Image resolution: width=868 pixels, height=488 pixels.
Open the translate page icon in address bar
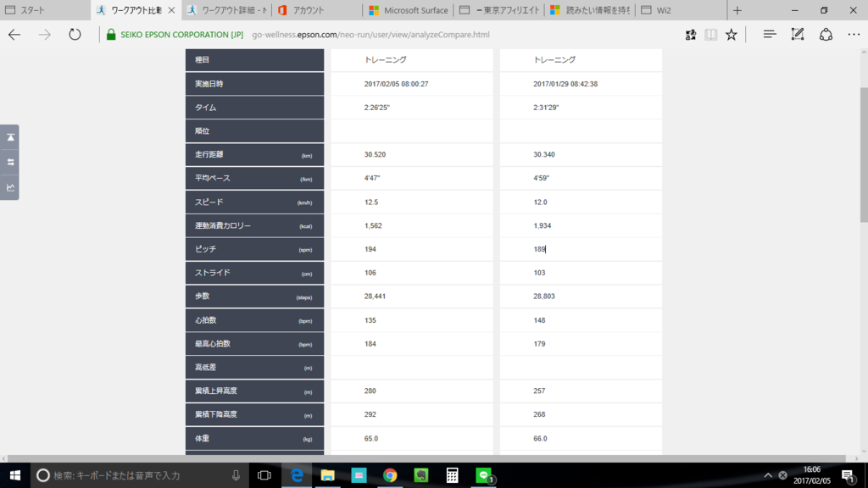pyautogui.click(x=690, y=34)
